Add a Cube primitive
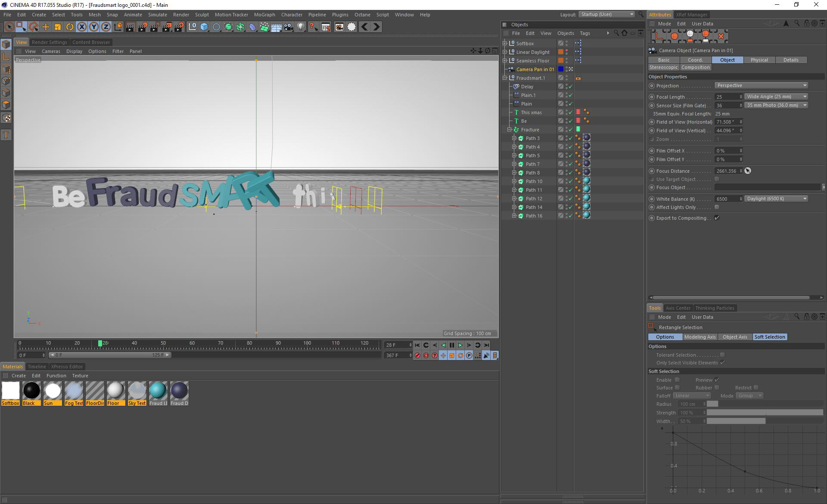This screenshot has width=827, height=504. (x=204, y=27)
